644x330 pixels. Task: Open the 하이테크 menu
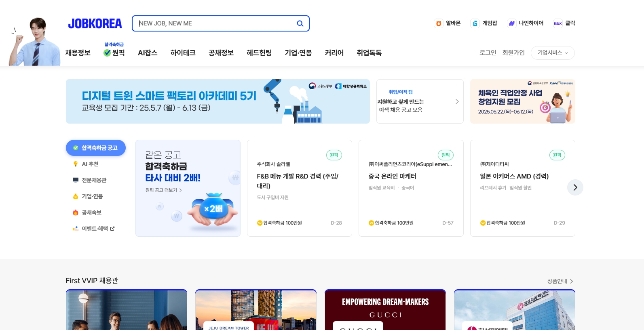click(183, 53)
